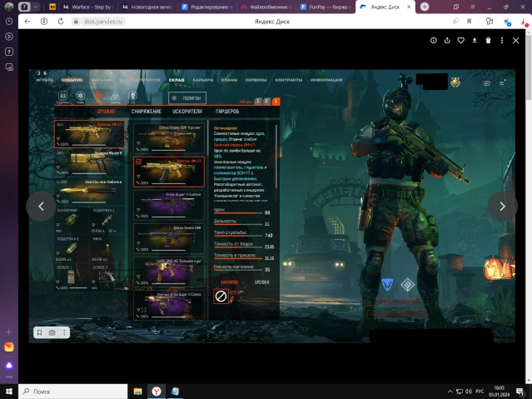Click the camera icon on image overlay
Screen dimensions: 532x399
click(x=52, y=332)
